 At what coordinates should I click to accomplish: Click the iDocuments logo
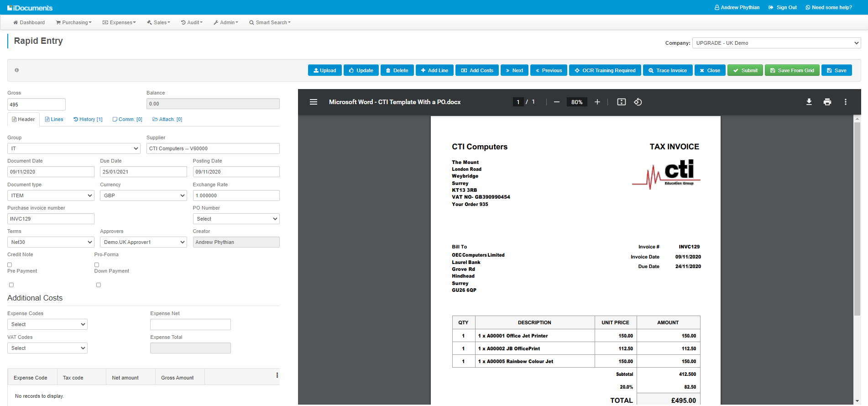point(30,8)
